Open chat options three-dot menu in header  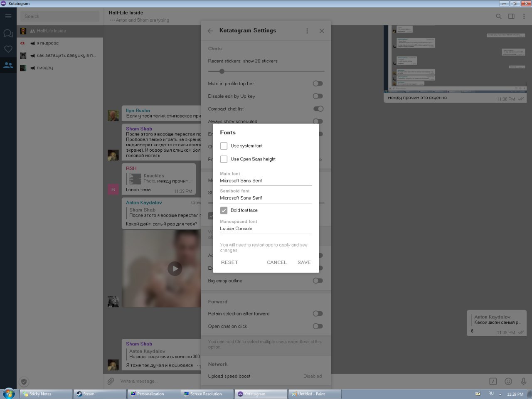(x=524, y=16)
